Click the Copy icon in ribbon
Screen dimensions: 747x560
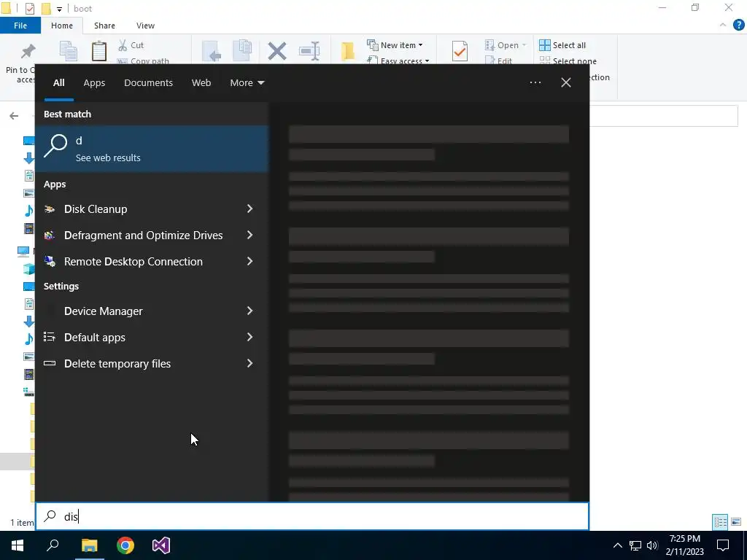pos(68,51)
